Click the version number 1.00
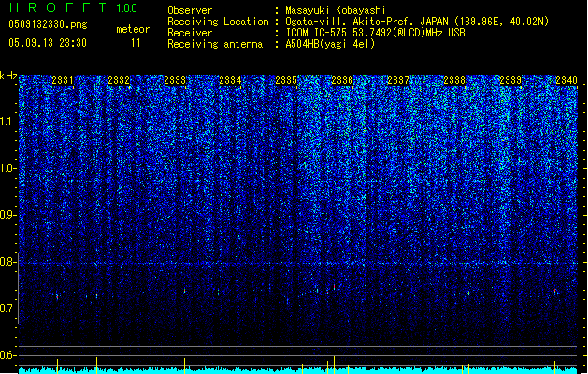 (127, 7)
